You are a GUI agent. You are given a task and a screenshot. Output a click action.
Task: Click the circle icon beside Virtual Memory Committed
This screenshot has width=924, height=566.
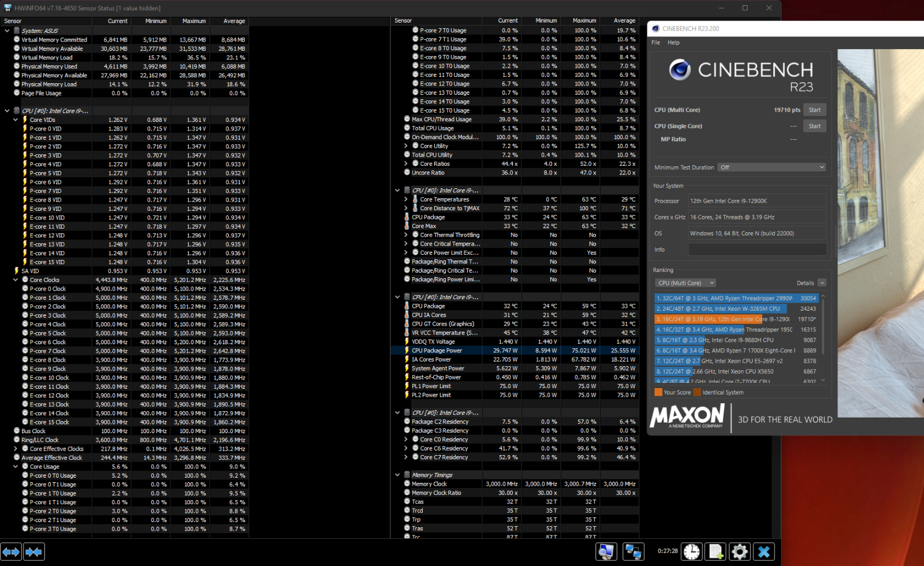(17, 40)
